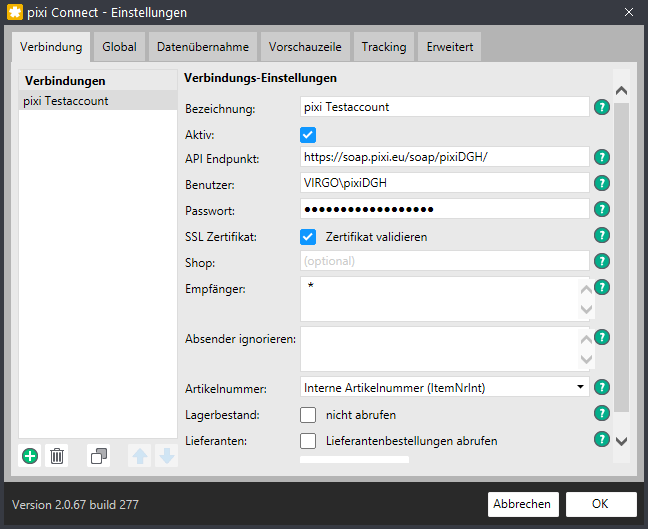Click Absender ignorieren scroll down arrow
Image resolution: width=648 pixels, height=529 pixels.
(586, 359)
